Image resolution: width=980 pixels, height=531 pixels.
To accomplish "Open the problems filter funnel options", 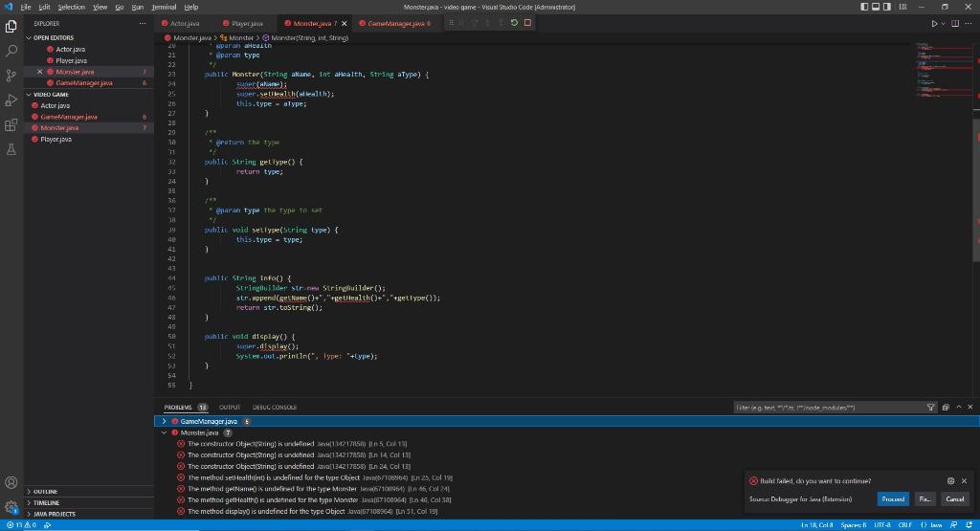I will [x=931, y=407].
